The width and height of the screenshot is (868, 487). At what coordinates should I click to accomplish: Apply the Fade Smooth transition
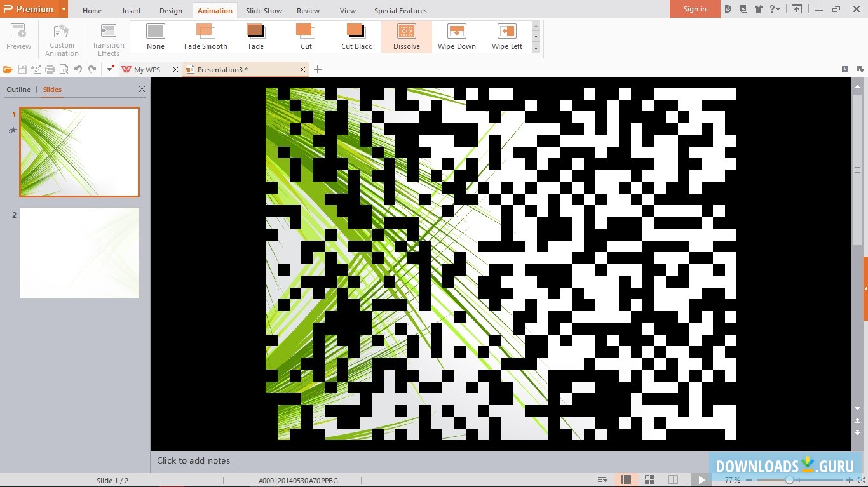206,37
